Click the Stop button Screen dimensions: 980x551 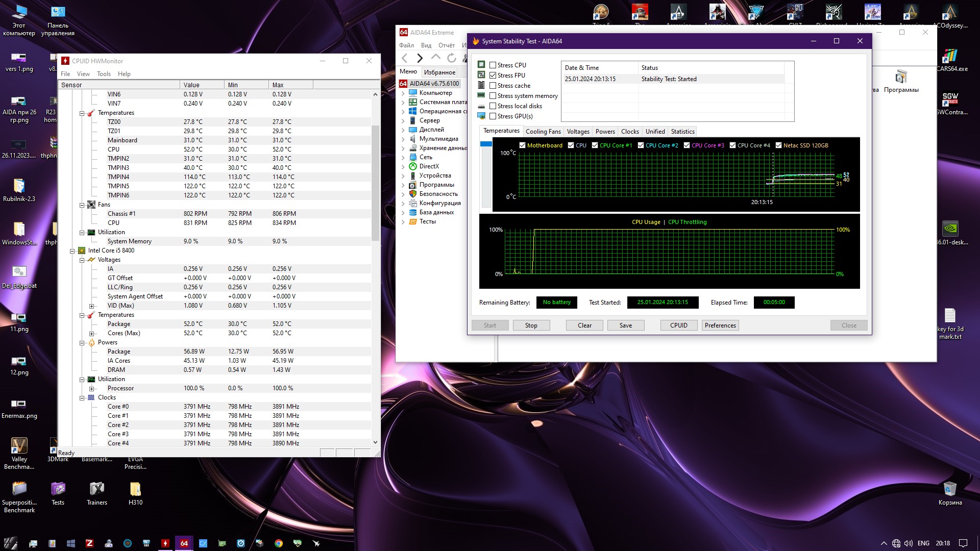pos(531,325)
